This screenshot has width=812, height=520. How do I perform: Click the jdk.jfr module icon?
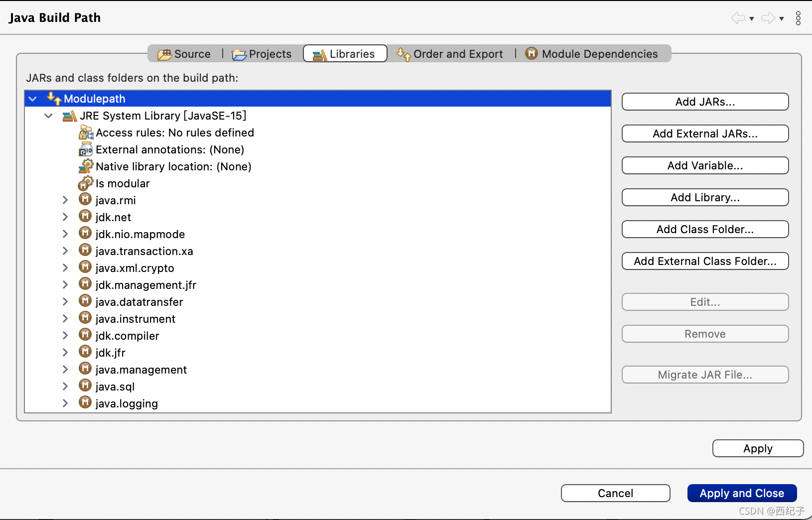tap(85, 352)
